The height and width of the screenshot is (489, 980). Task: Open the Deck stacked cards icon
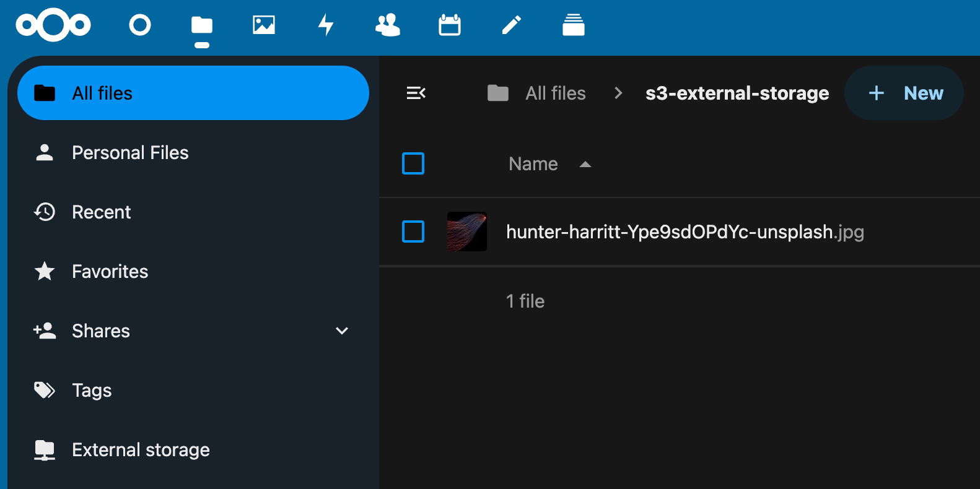click(574, 25)
